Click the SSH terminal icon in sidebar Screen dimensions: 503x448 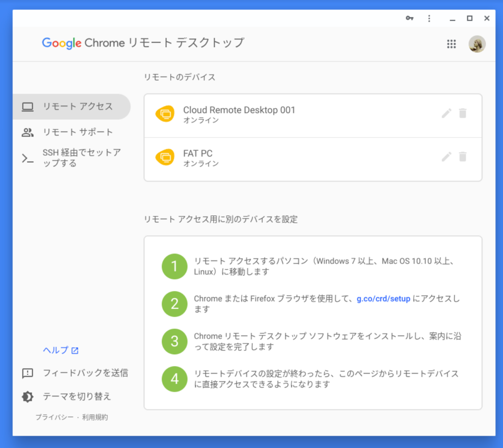click(x=28, y=158)
